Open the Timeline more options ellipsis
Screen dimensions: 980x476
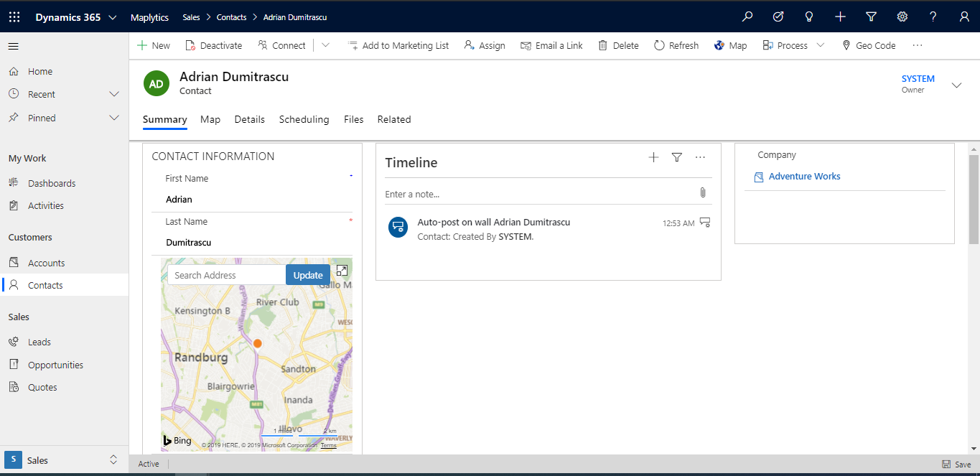click(x=700, y=157)
